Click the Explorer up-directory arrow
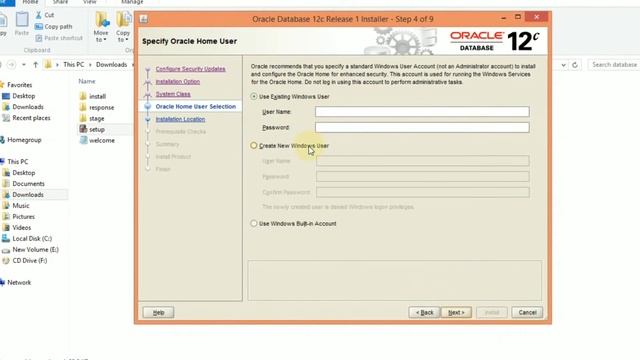This screenshot has height=360, width=640. click(36, 64)
